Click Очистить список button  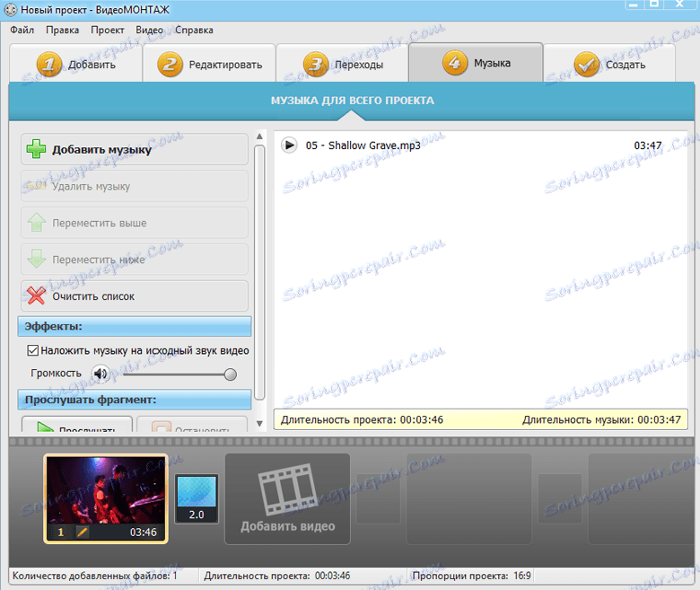135,296
